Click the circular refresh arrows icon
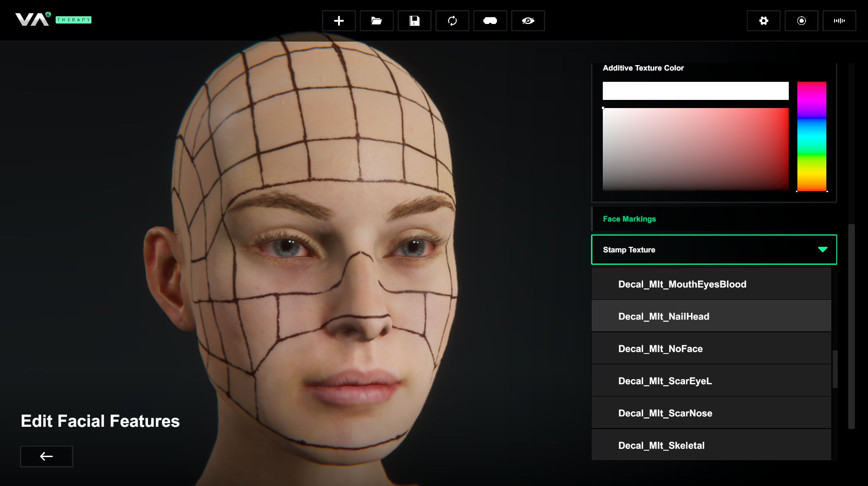 click(x=452, y=21)
